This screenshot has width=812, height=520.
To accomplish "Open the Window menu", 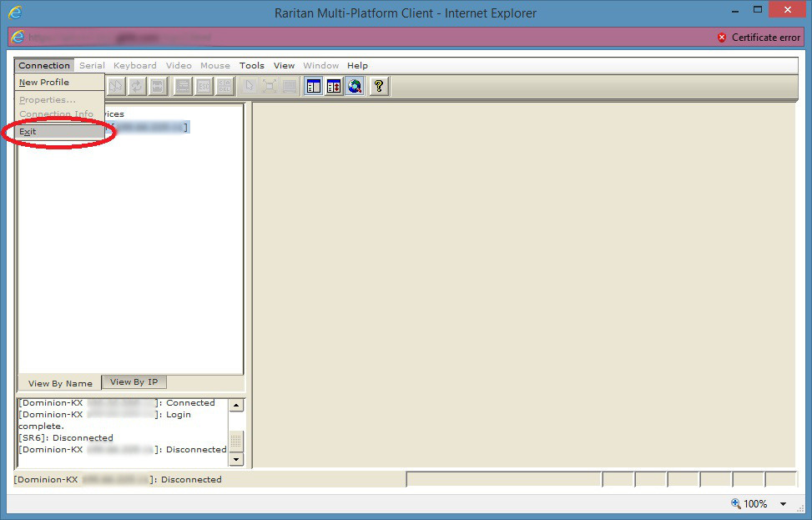I will 320,65.
